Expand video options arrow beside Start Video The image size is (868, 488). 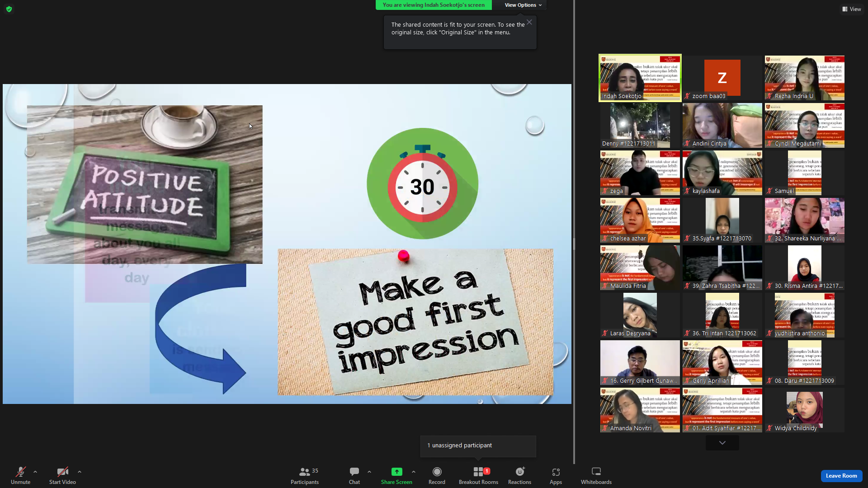click(x=80, y=472)
